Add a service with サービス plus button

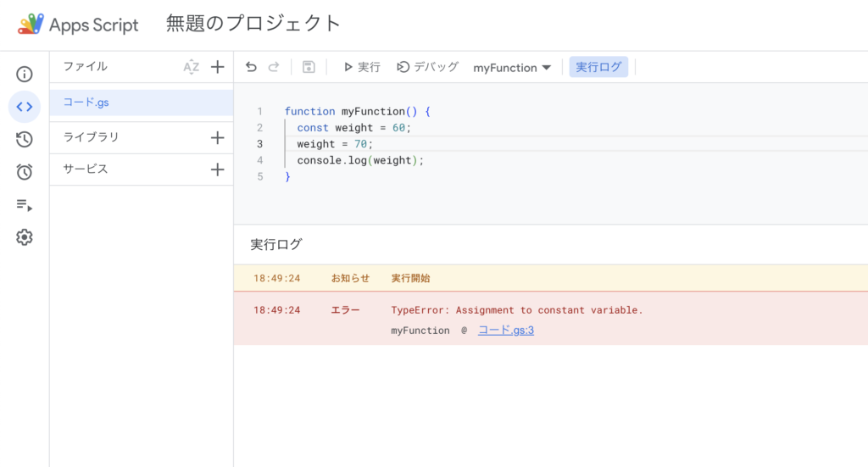point(217,170)
